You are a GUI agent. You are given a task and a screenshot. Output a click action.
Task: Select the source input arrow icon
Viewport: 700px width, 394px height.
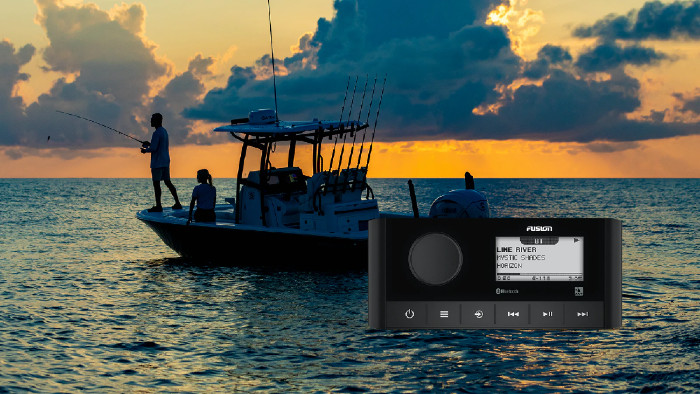[x=478, y=314]
